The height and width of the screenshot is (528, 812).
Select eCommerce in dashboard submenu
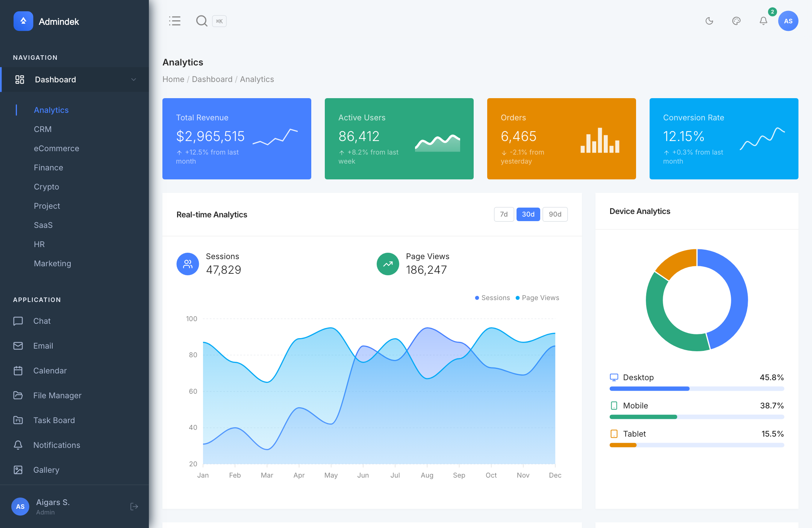(x=56, y=148)
